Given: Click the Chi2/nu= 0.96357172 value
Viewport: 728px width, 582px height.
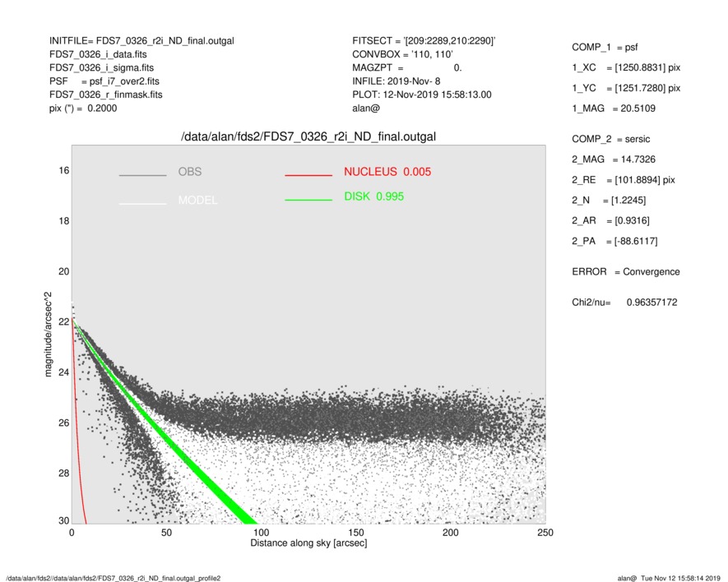Looking at the screenshot, I should (x=624, y=303).
